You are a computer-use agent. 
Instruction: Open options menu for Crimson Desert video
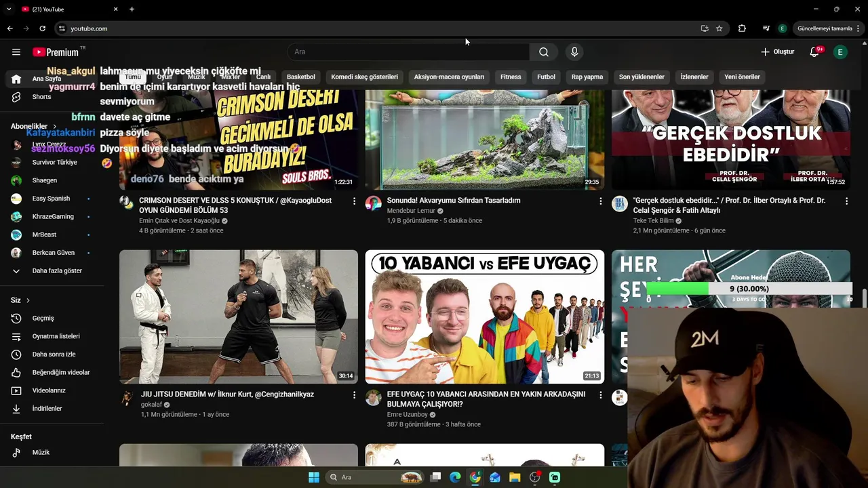click(354, 201)
